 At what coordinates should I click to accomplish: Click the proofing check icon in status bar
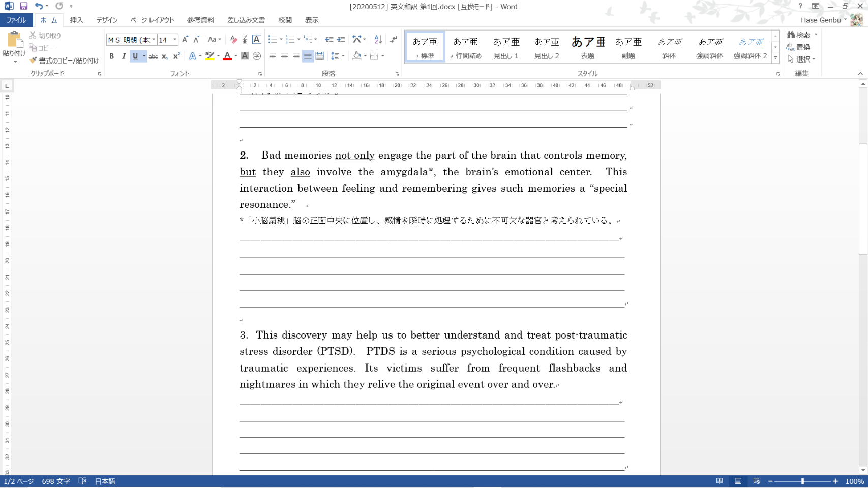point(82,481)
